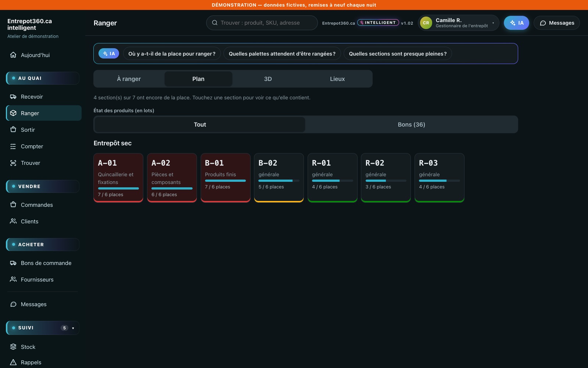Click the Fournisseurs people icon
Viewport: 588px width, 368px height.
pos(13,279)
